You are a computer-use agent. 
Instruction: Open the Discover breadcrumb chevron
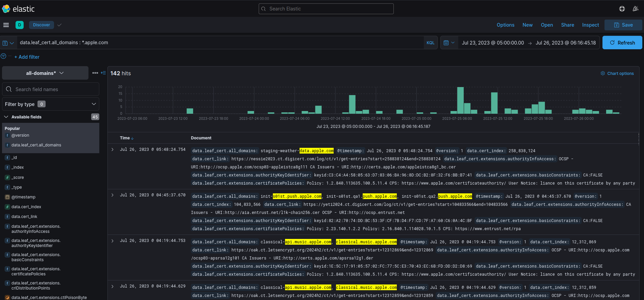(59, 25)
